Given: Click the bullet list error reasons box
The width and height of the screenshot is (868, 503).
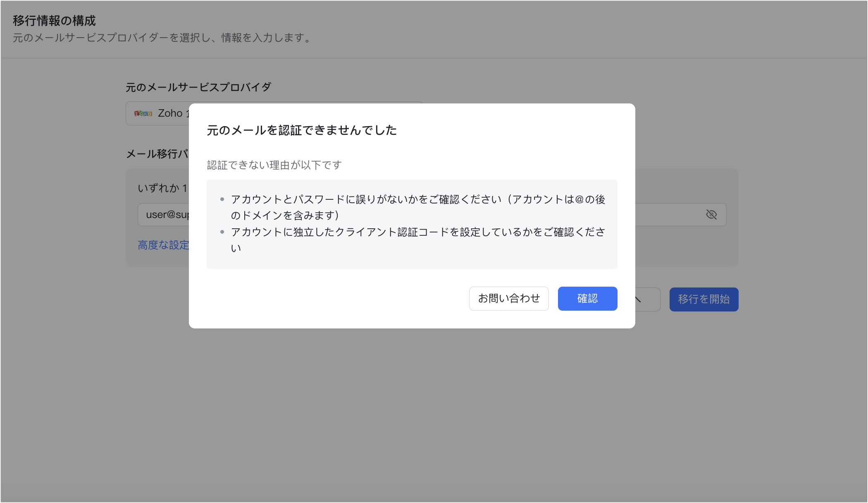Looking at the screenshot, I should [412, 223].
